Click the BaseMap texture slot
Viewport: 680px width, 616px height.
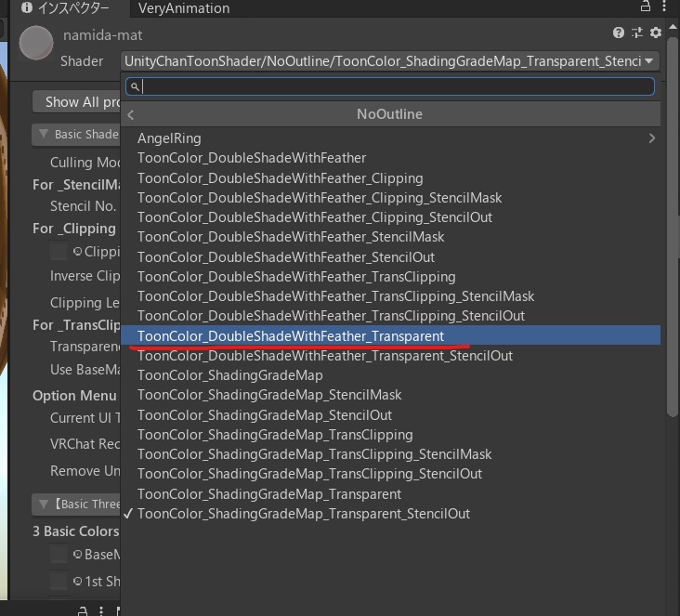pyautogui.click(x=59, y=554)
